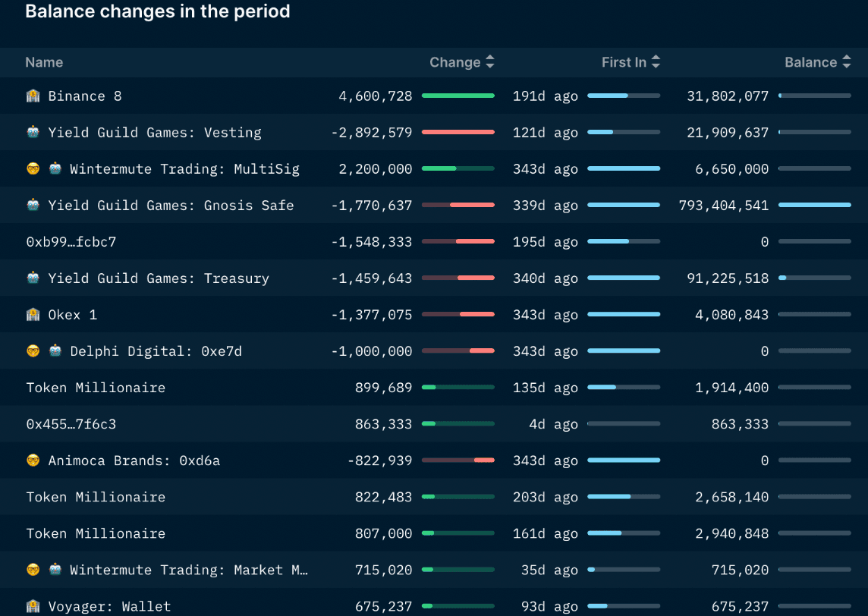Sort table using the First In column arrows
This screenshot has height=616, width=868.
click(x=656, y=63)
